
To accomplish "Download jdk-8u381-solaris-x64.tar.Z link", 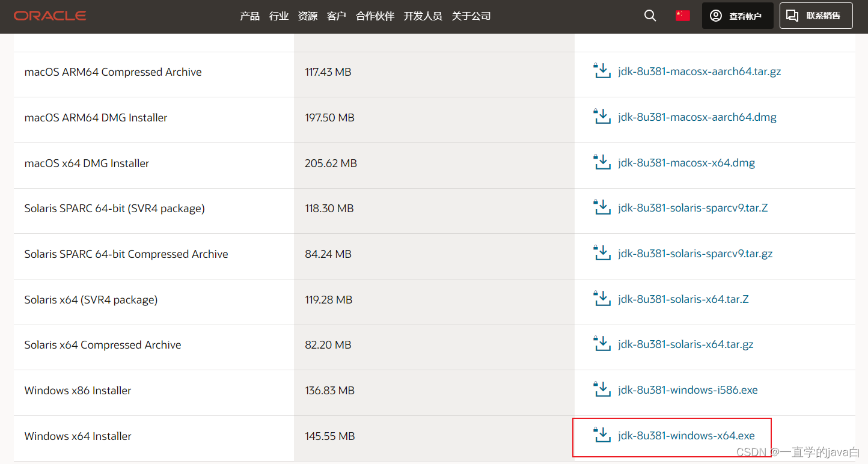I will tap(683, 299).
